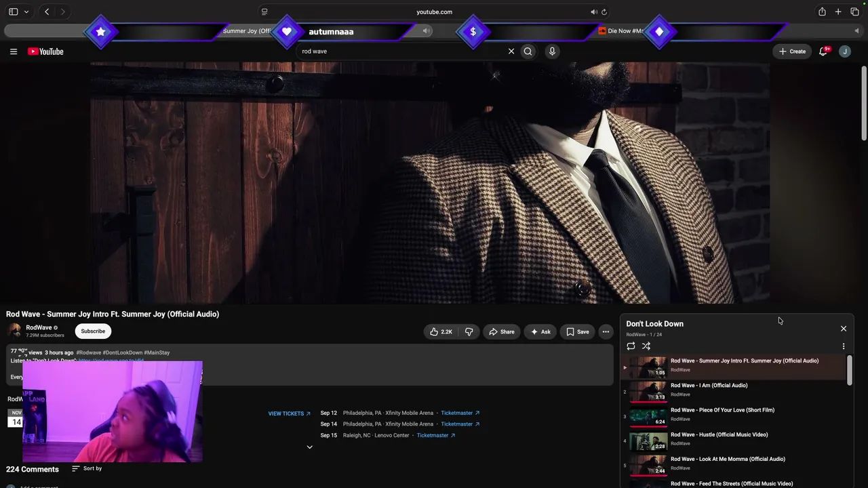Open the RodWave channel avatar
This screenshot has width=868, height=488.
point(14,331)
